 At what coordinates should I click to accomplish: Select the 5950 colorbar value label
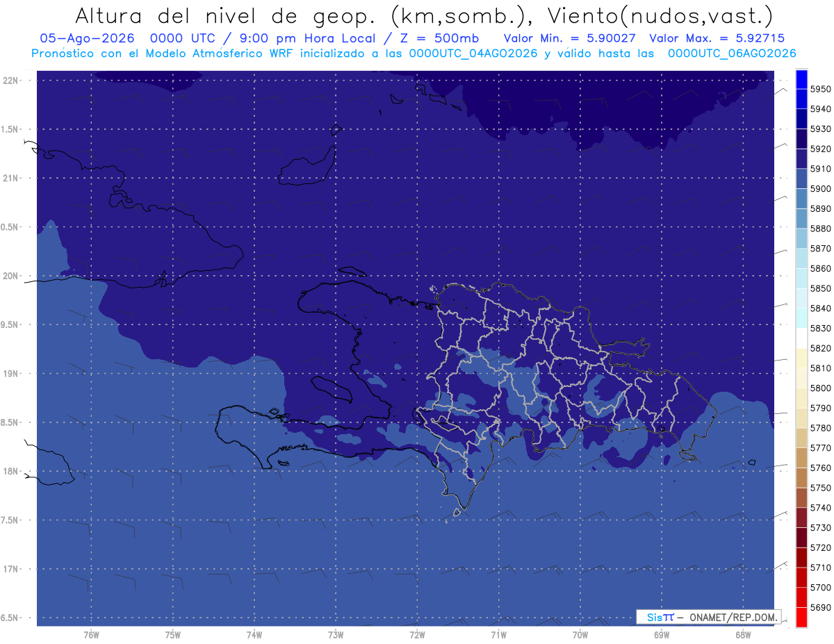pos(820,89)
